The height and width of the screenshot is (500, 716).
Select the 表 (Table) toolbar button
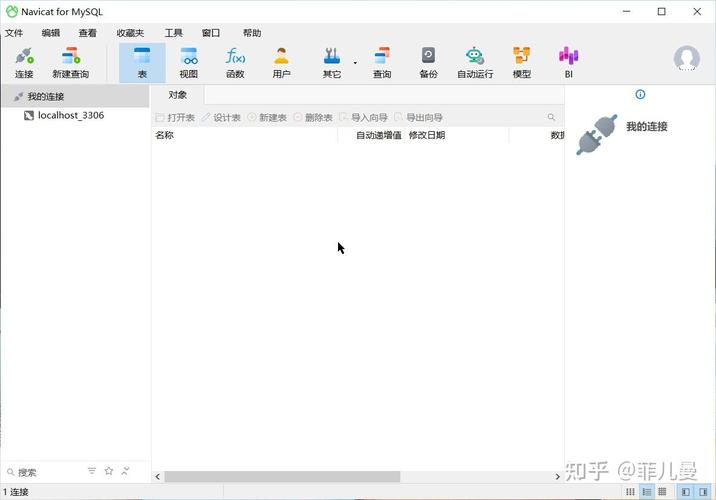coord(142,63)
